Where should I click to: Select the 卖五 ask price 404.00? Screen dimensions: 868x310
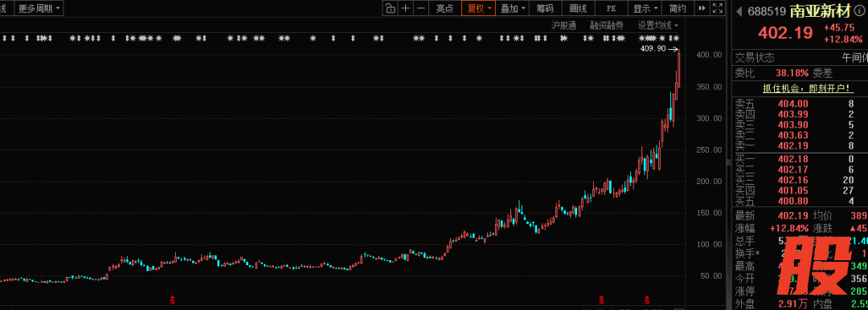click(792, 104)
